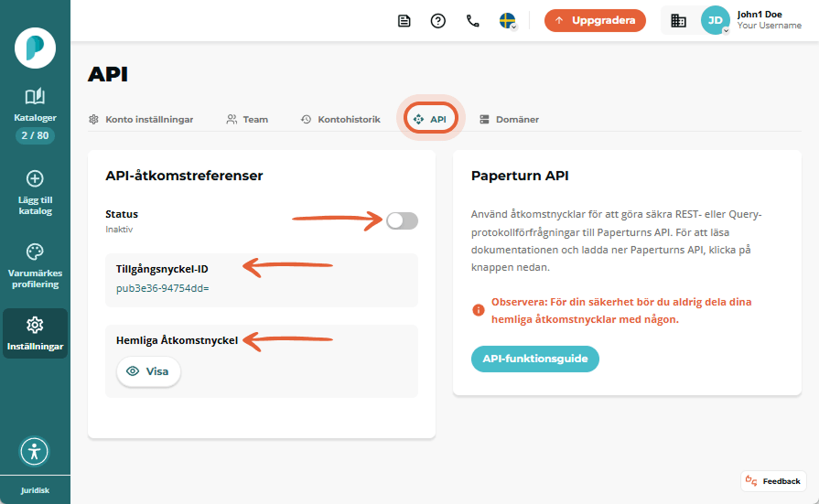Open the Feedback button

[773, 481]
